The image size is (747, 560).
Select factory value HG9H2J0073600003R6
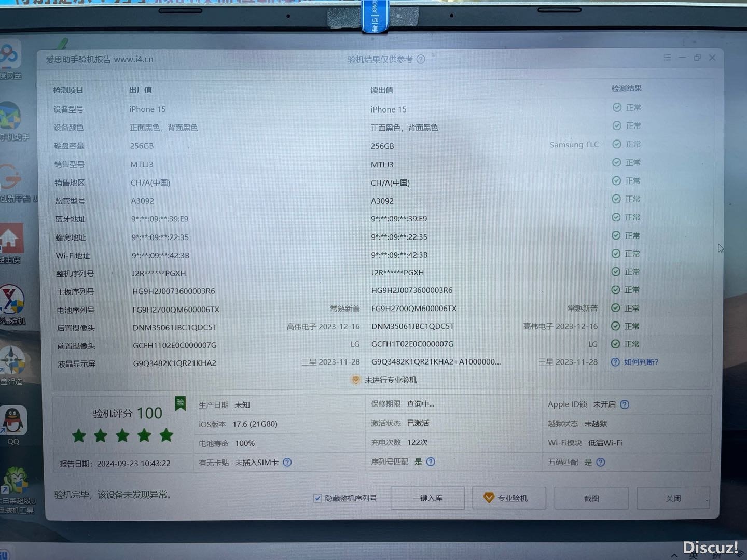click(x=174, y=291)
